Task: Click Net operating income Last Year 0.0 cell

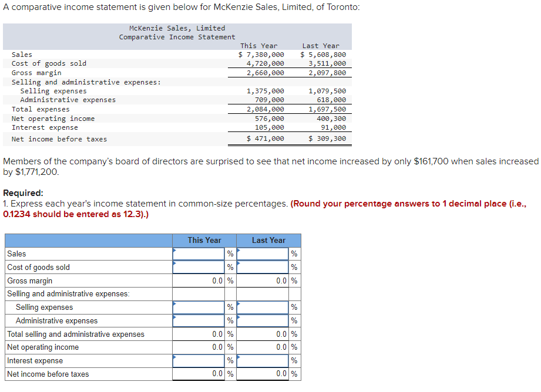Action: click(x=263, y=347)
